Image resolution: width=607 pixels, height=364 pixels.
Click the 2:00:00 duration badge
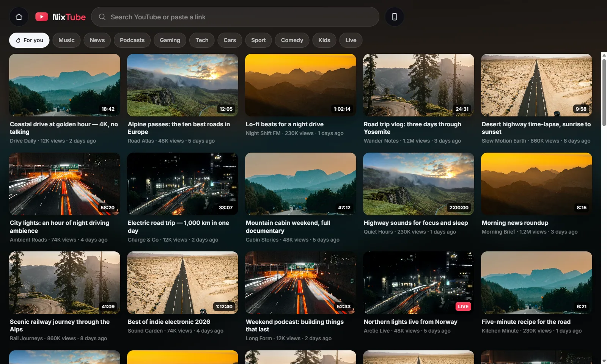click(x=459, y=207)
